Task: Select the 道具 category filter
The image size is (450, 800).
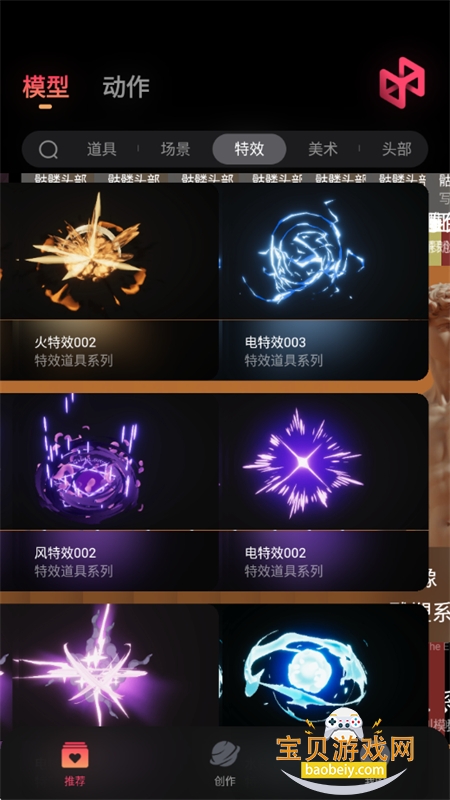Action: point(102,149)
